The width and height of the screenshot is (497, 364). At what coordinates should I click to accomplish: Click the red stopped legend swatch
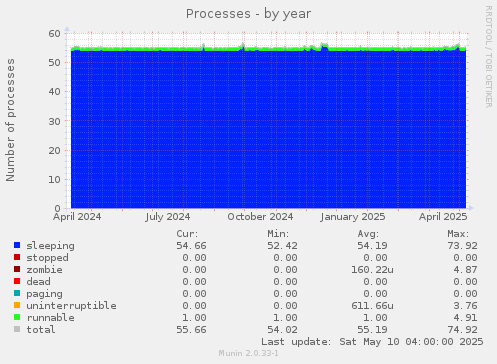tap(17, 257)
